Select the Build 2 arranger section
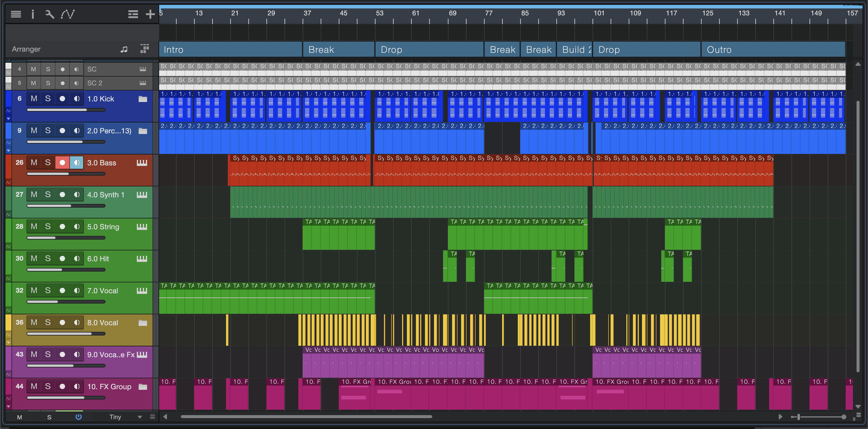The image size is (868, 429). [x=574, y=49]
